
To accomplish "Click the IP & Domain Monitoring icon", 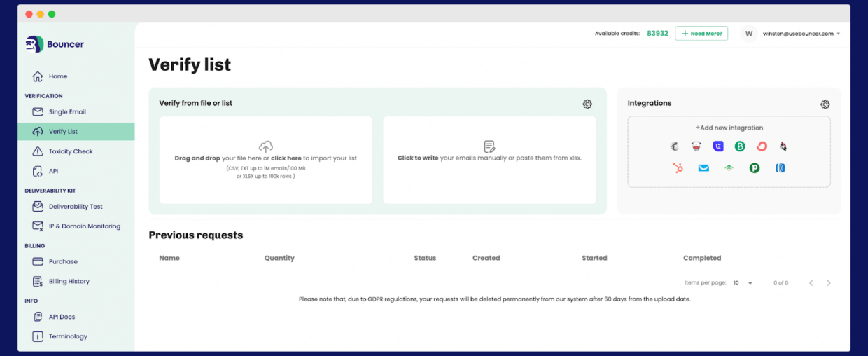I will 37,226.
